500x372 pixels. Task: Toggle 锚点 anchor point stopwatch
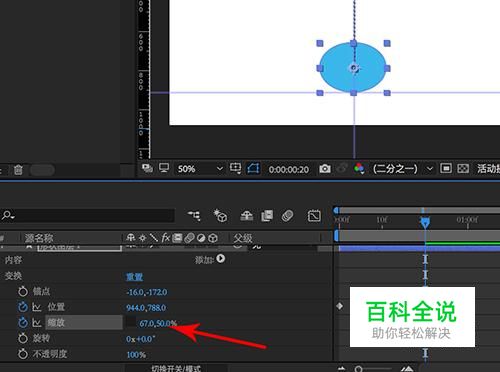(x=23, y=291)
